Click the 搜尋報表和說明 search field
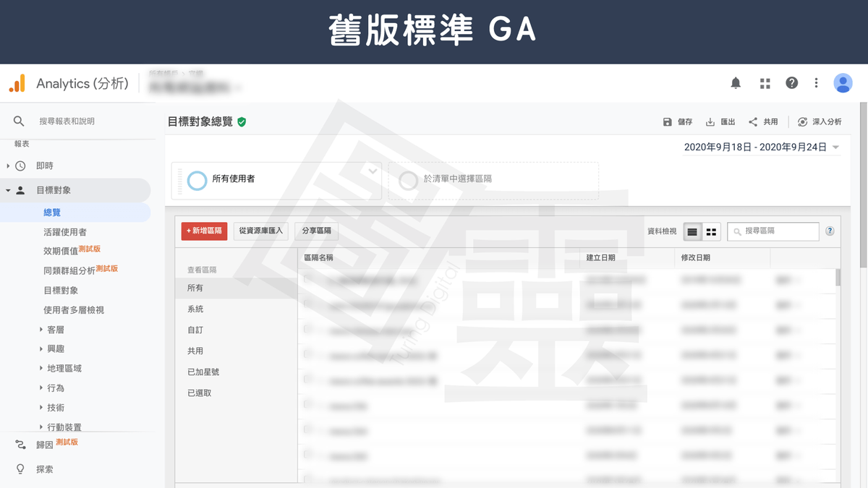This screenshot has height=488, width=868. (67, 121)
